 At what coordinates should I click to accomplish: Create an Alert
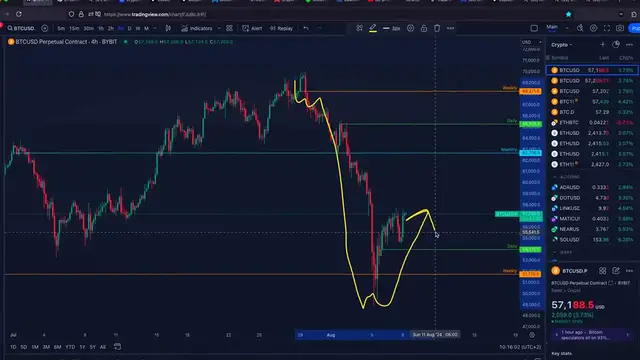point(252,28)
